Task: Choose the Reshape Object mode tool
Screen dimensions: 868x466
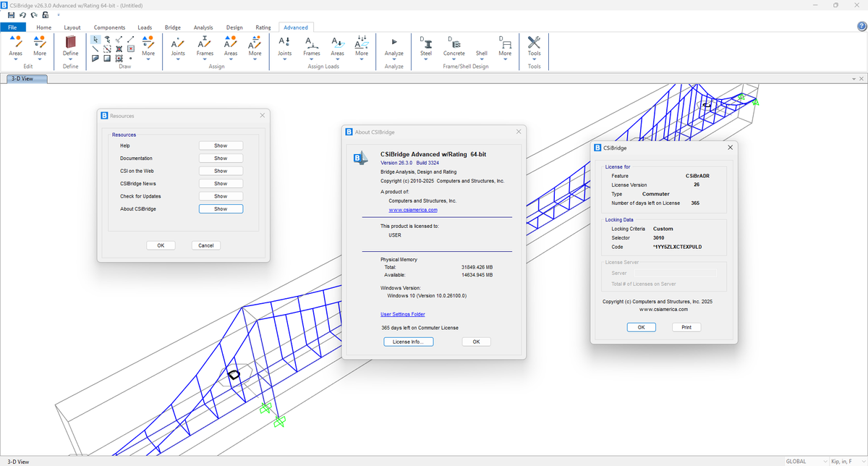Action: click(107, 39)
